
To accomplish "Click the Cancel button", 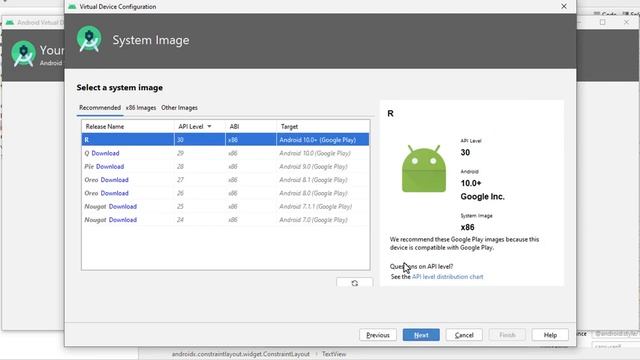I will (x=464, y=335).
